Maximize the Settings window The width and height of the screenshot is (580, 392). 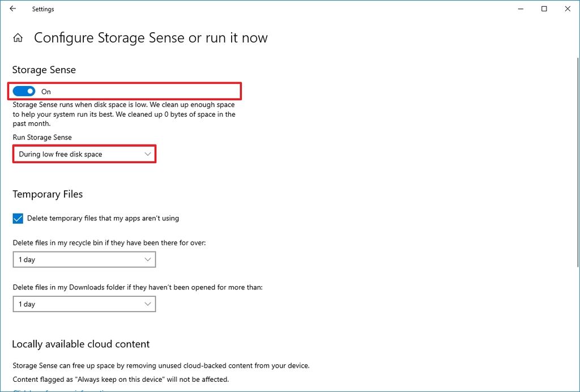pyautogui.click(x=544, y=8)
